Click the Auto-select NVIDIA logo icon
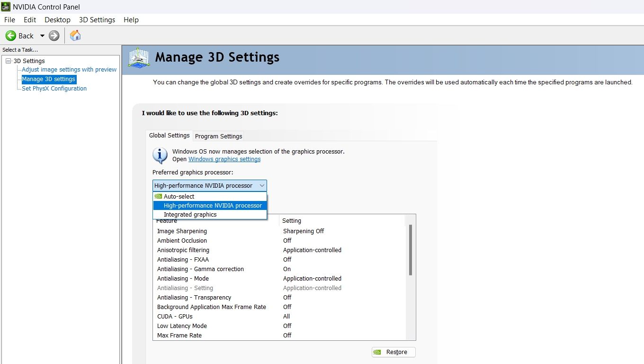Image resolution: width=644 pixels, height=364 pixels. (158, 196)
